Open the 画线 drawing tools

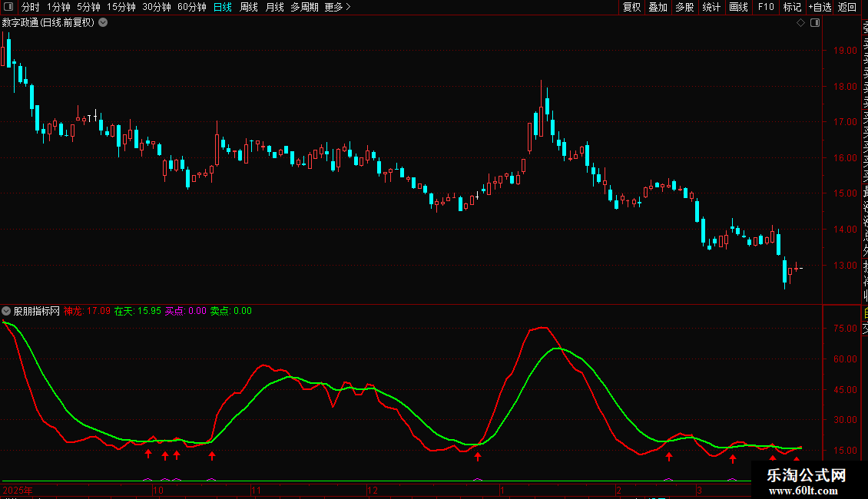tap(738, 7)
